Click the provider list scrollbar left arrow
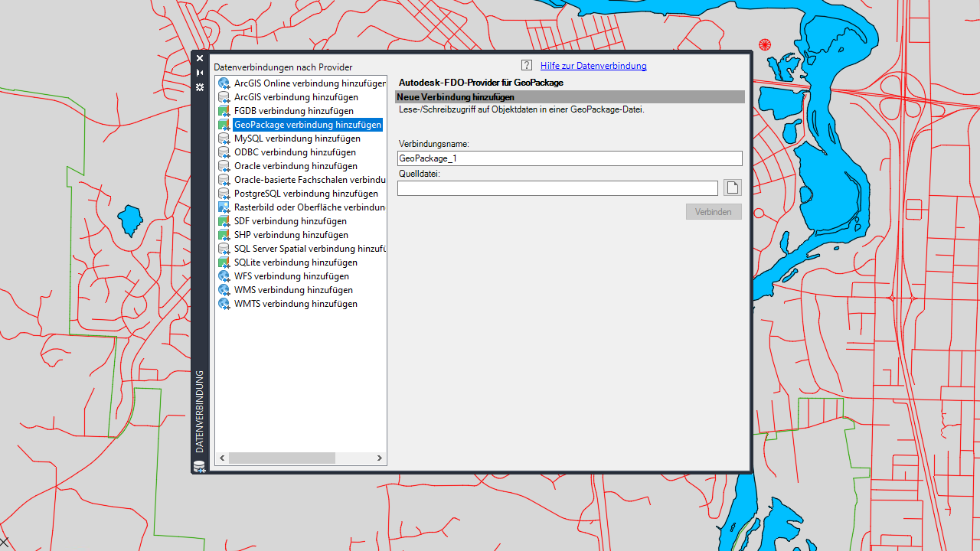The width and height of the screenshot is (980, 551). tap(222, 458)
